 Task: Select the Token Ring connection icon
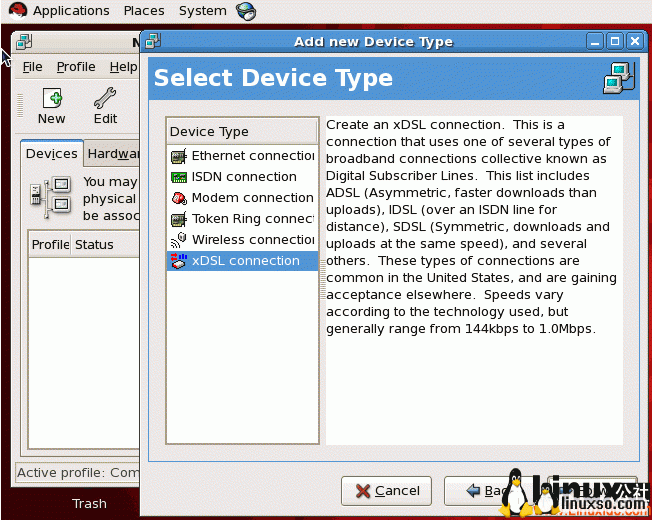[179, 219]
